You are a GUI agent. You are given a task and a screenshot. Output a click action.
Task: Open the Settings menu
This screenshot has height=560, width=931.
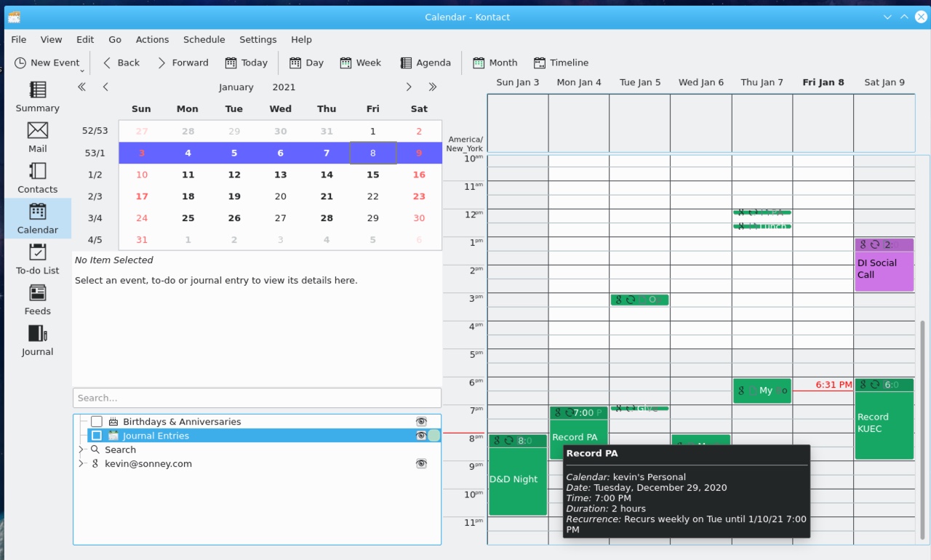point(257,39)
